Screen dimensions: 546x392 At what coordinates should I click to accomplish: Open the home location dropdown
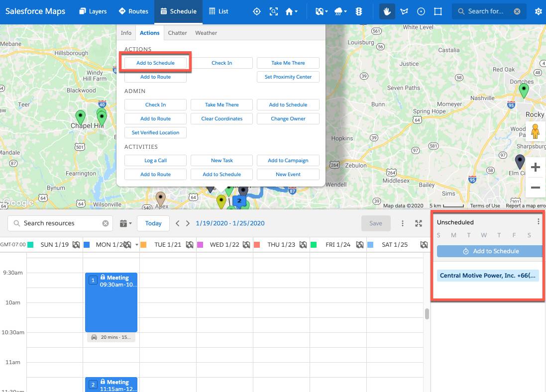tap(292, 11)
